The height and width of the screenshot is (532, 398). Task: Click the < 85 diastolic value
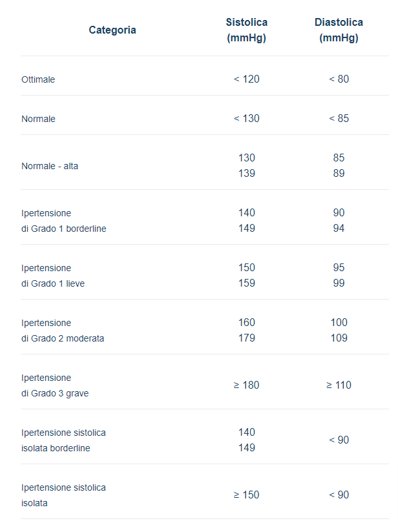[x=339, y=118]
